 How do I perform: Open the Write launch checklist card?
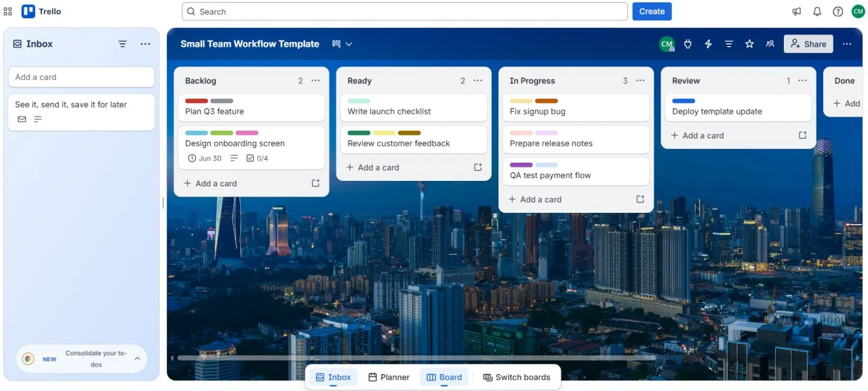pyautogui.click(x=414, y=108)
